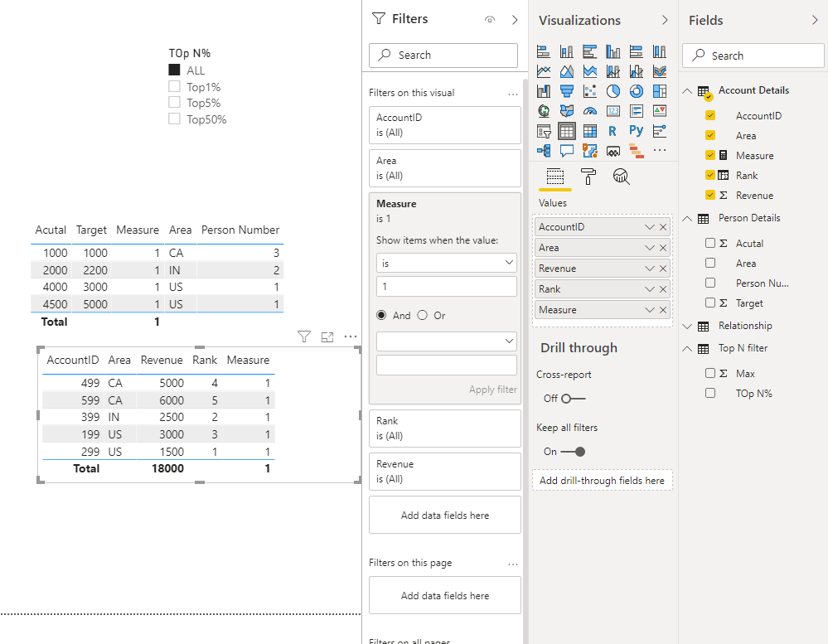Choose the card (123) visual
The image size is (828, 644).
613,111
